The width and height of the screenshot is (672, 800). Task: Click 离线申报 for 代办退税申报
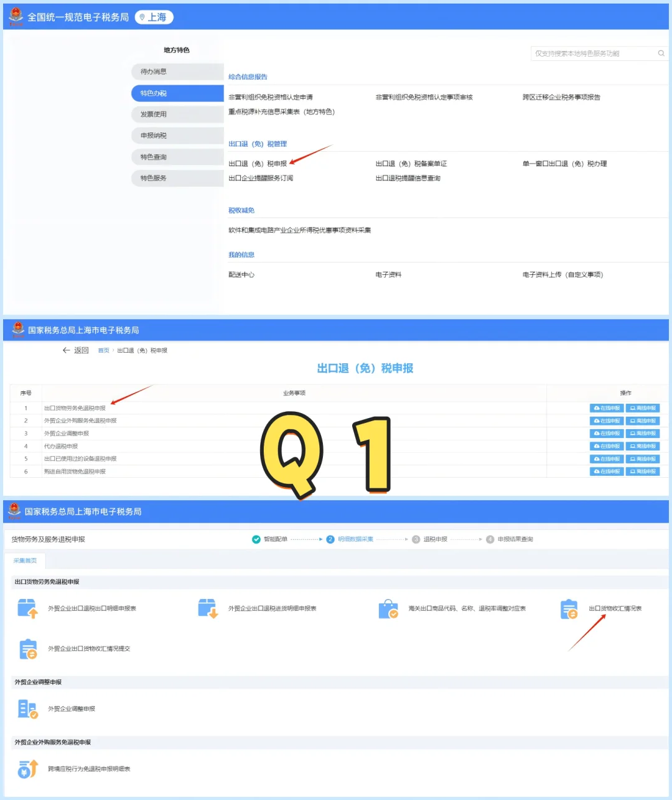coord(643,446)
